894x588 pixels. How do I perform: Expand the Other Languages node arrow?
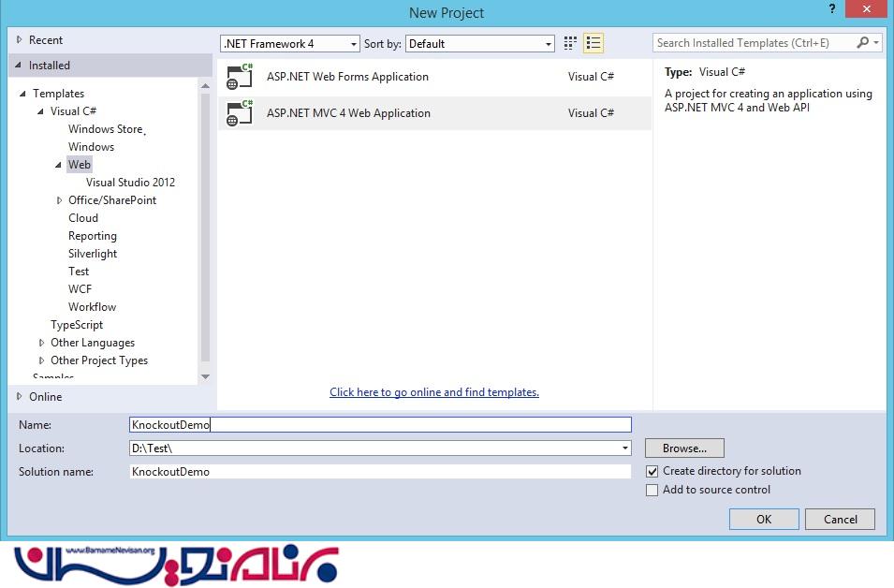[41, 343]
